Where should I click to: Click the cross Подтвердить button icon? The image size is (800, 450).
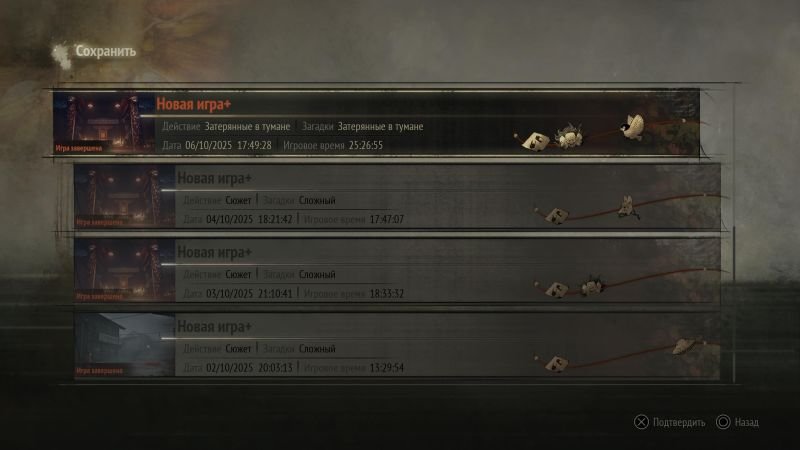(x=641, y=422)
